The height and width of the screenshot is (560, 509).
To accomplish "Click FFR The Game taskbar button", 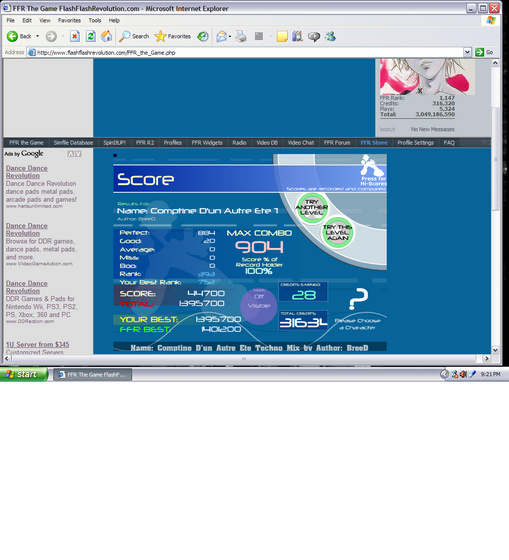I will 93,374.
